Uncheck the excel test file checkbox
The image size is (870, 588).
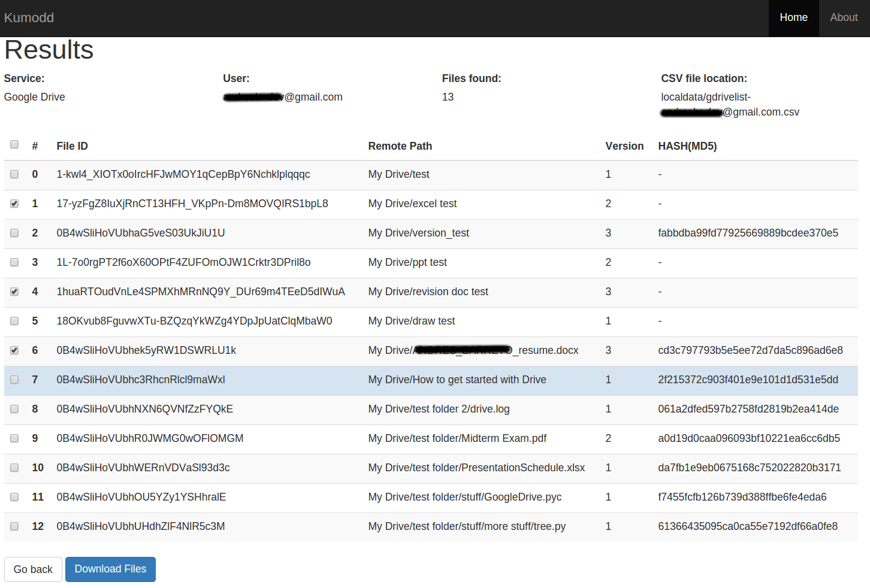pyautogui.click(x=14, y=204)
